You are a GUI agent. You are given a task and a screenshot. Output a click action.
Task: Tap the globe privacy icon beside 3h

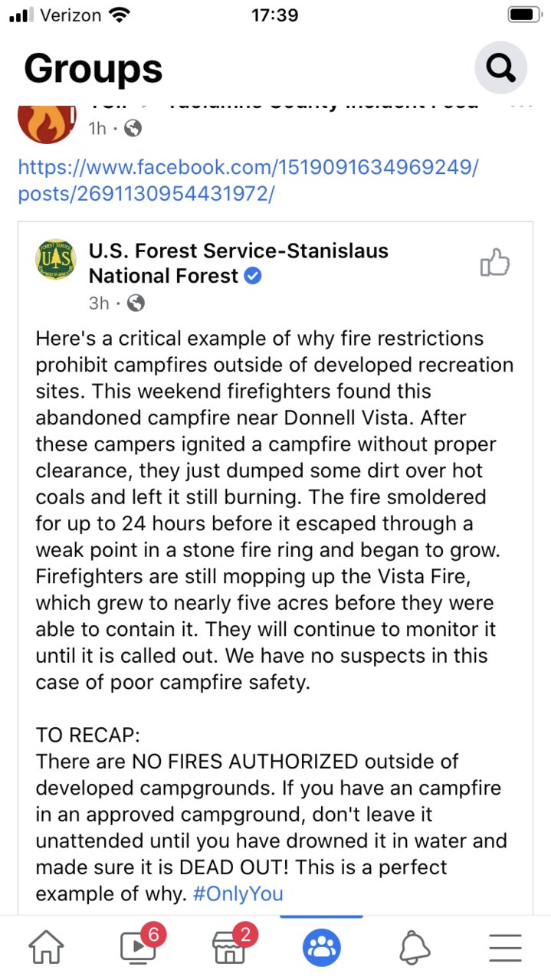pyautogui.click(x=136, y=303)
